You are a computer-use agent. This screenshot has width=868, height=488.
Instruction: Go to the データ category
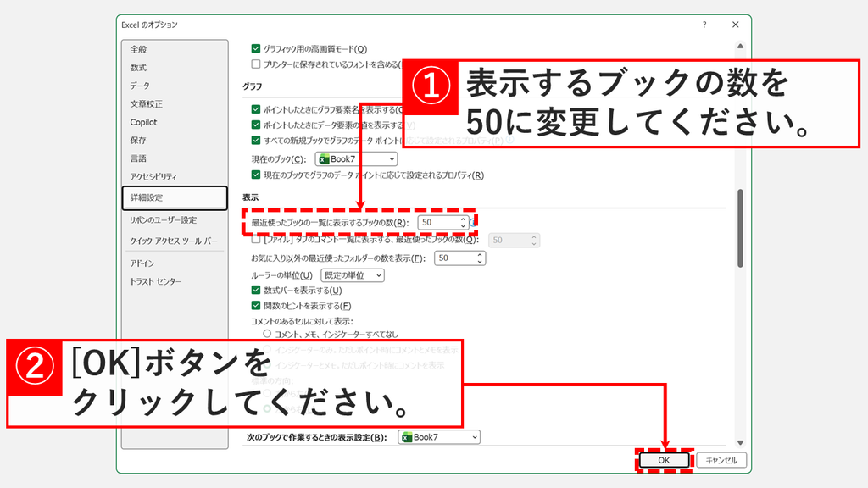tap(140, 86)
